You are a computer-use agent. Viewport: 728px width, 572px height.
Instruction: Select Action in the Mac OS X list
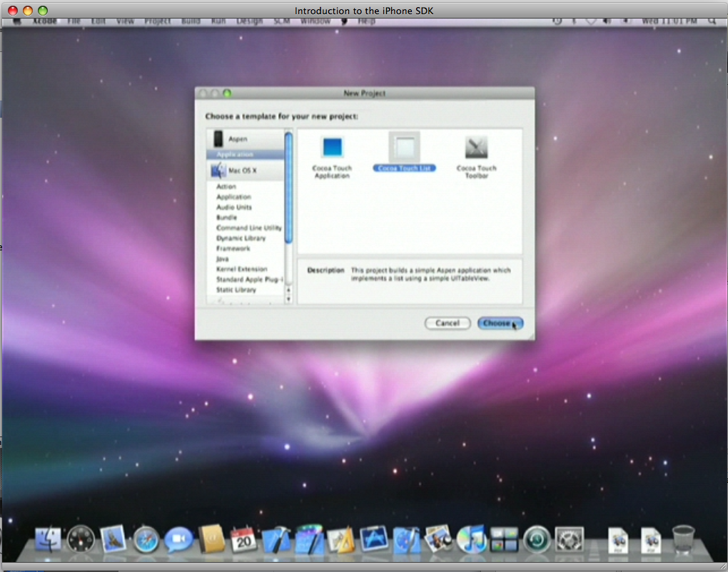point(226,186)
